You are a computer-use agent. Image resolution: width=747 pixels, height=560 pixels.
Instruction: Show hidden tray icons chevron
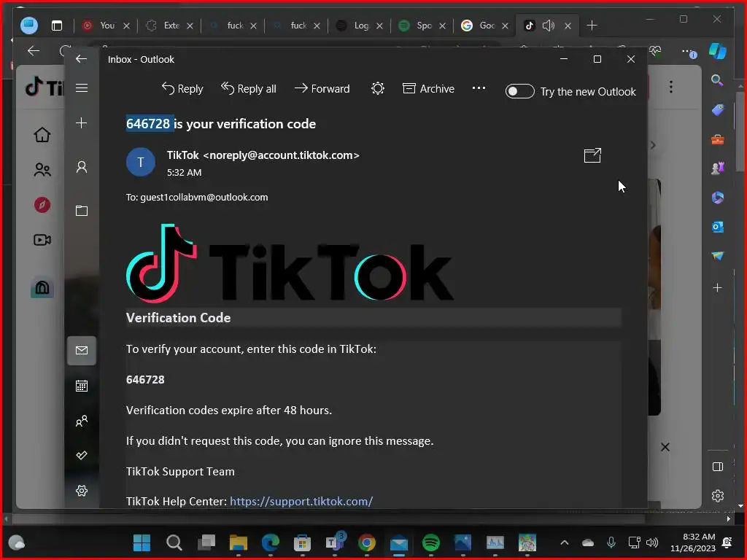pyautogui.click(x=565, y=542)
